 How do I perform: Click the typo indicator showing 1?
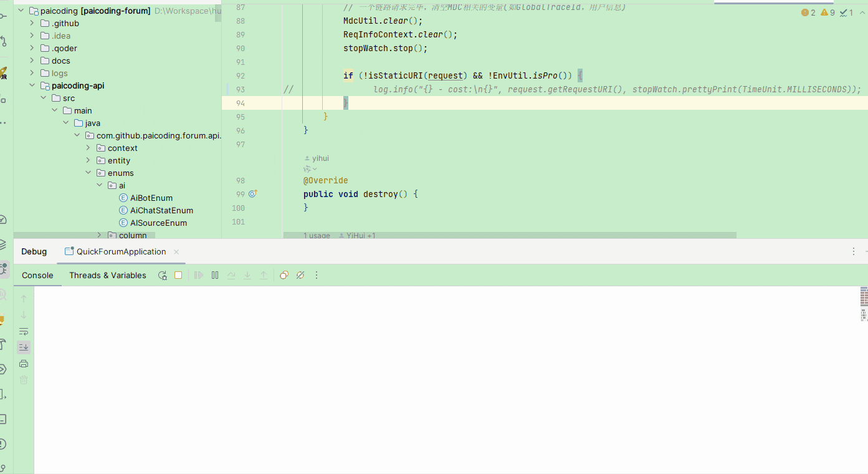tap(846, 12)
